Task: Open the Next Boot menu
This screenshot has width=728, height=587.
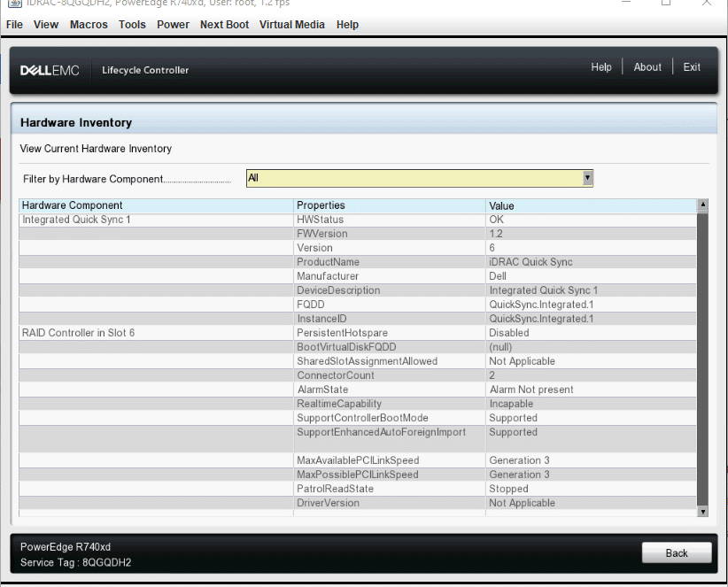Action: (x=225, y=25)
